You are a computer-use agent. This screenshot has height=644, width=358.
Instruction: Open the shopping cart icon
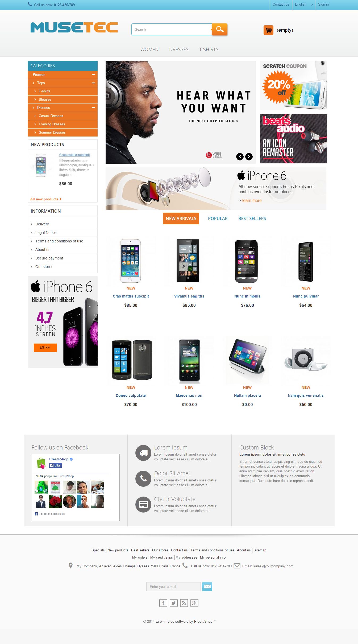(268, 30)
